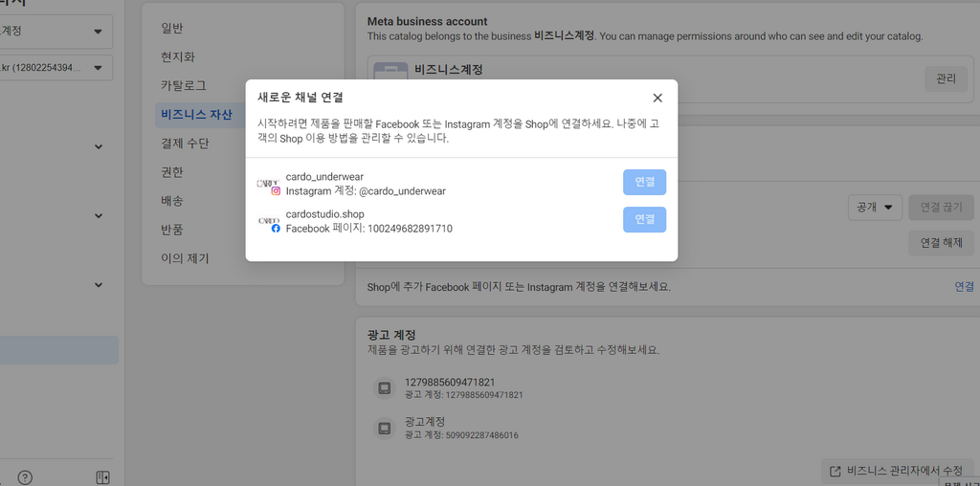Click the 광고계정 ad account icon
This screenshot has width=980, height=486.
coord(385,428)
